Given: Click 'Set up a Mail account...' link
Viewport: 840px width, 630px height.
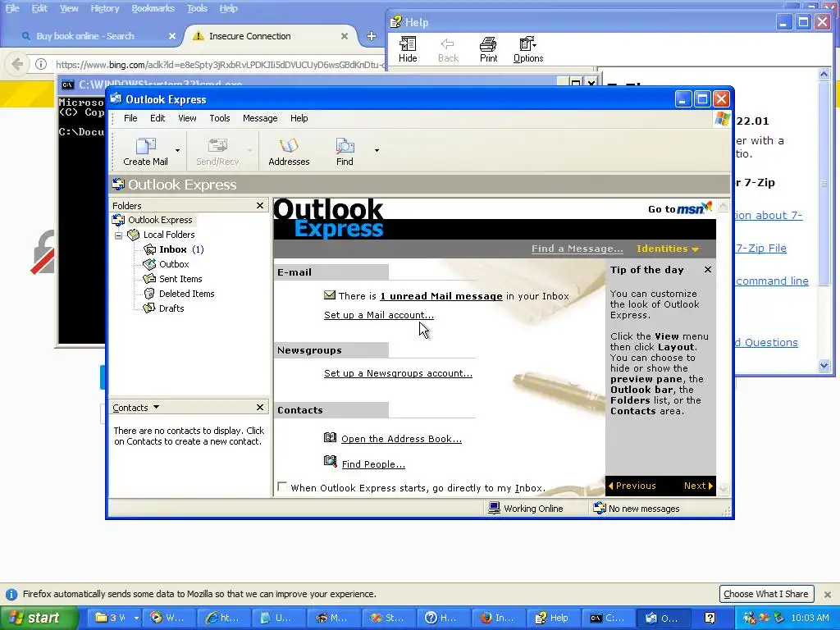Looking at the screenshot, I should coord(379,315).
